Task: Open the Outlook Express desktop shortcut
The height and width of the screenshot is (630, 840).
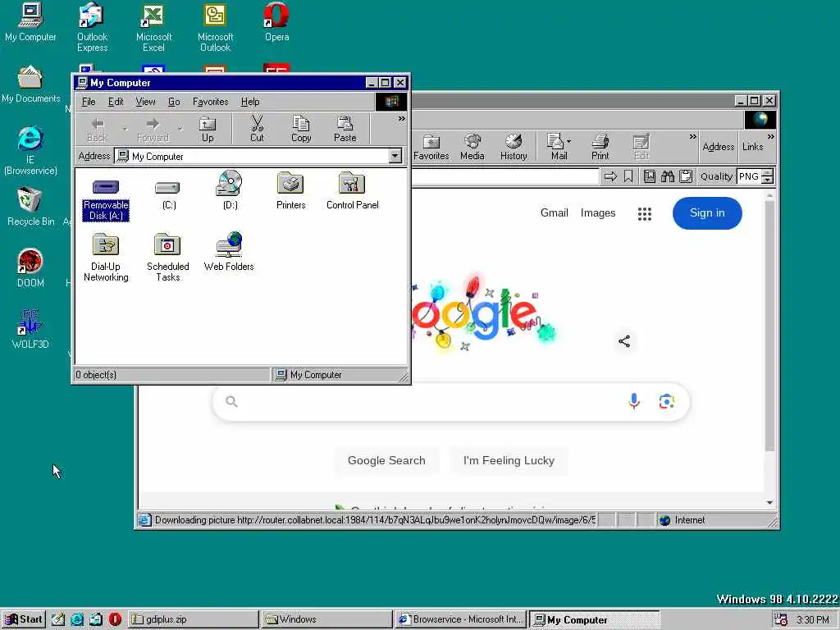Action: coord(92,27)
